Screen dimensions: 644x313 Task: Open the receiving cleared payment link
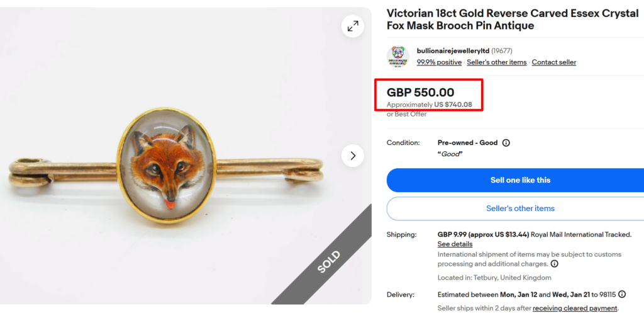tap(575, 308)
